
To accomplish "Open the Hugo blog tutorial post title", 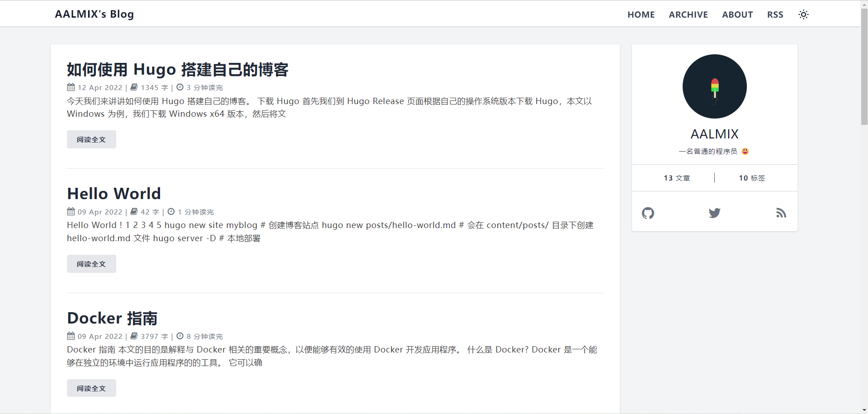I will [x=177, y=70].
